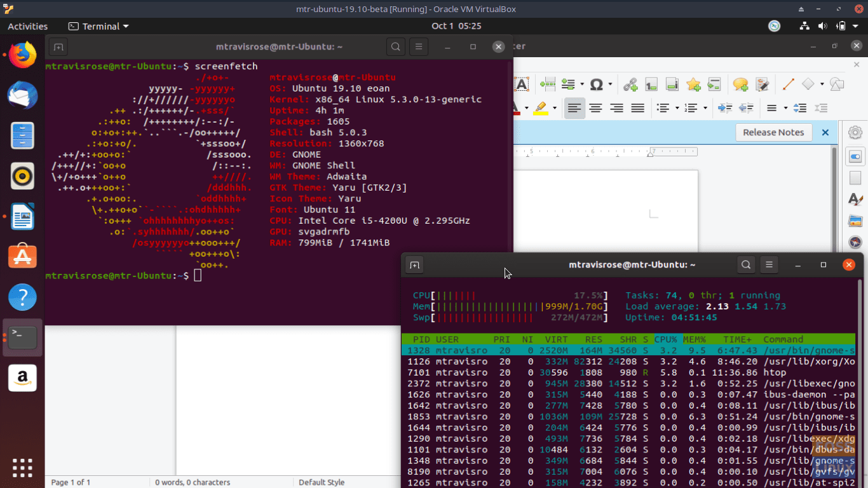868x488 pixels.
Task: Decrease paragraph indent in Writer
Action: pos(746,108)
